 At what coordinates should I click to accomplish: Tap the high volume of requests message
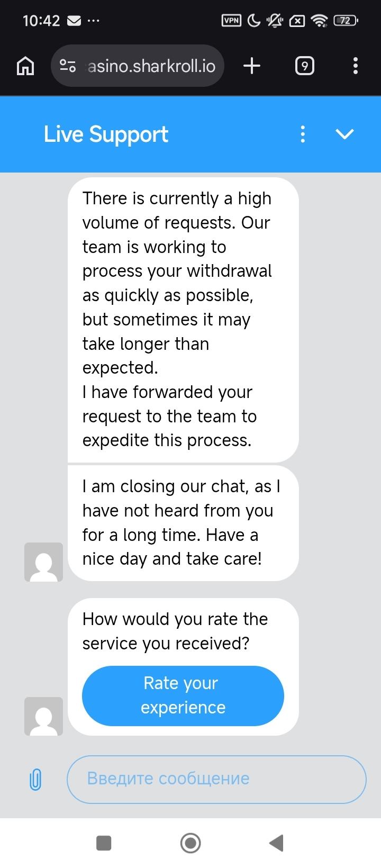183,319
